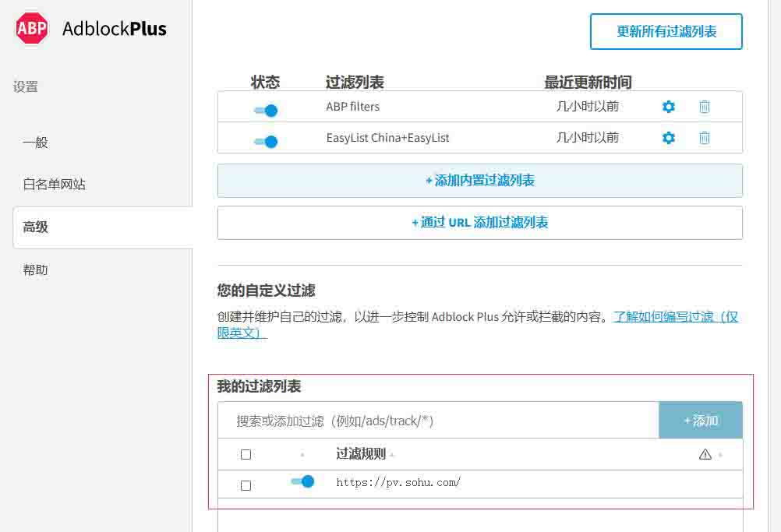Disable the https://pv.sohu.com/ filter toggle
The width and height of the screenshot is (781, 532).
(303, 481)
